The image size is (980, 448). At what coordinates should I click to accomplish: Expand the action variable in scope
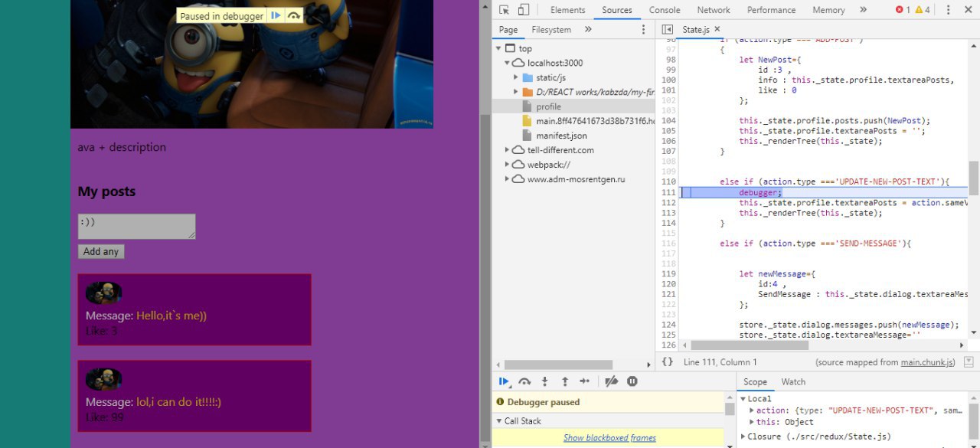(752, 410)
